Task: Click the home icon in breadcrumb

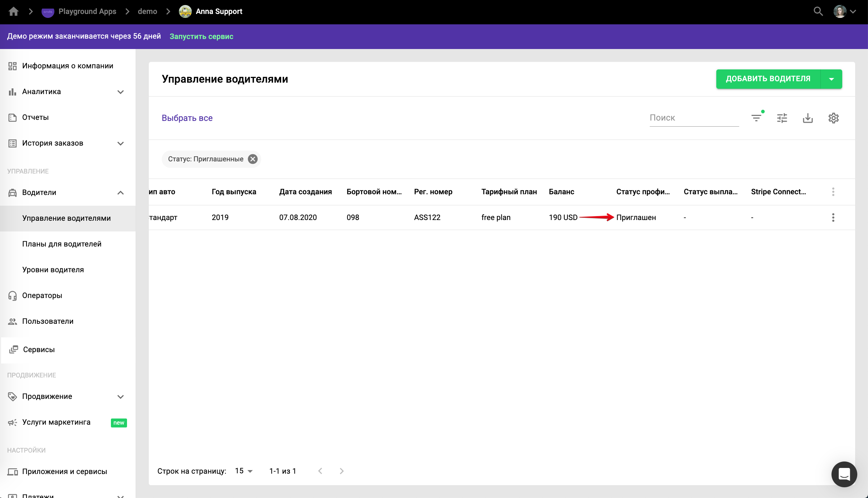Action: pos(13,11)
